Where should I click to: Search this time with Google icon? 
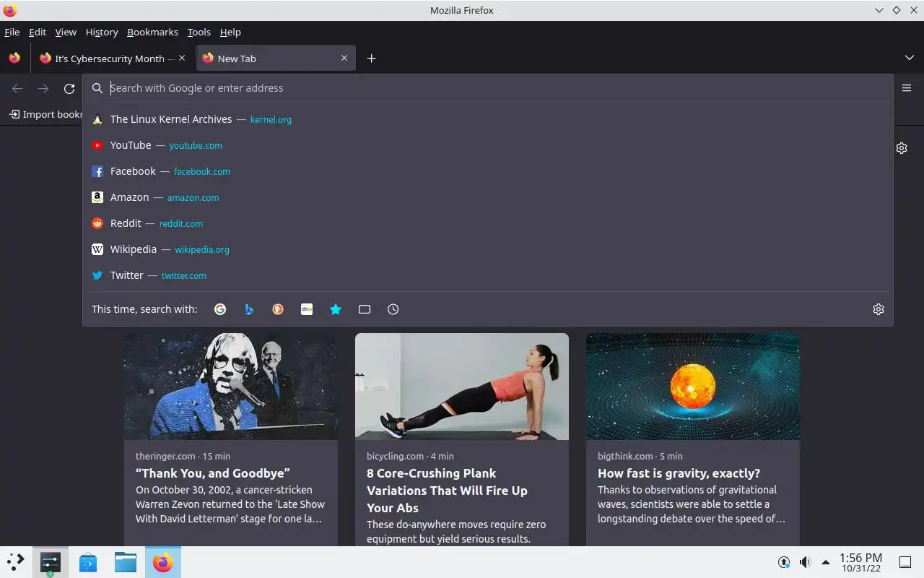tap(220, 309)
